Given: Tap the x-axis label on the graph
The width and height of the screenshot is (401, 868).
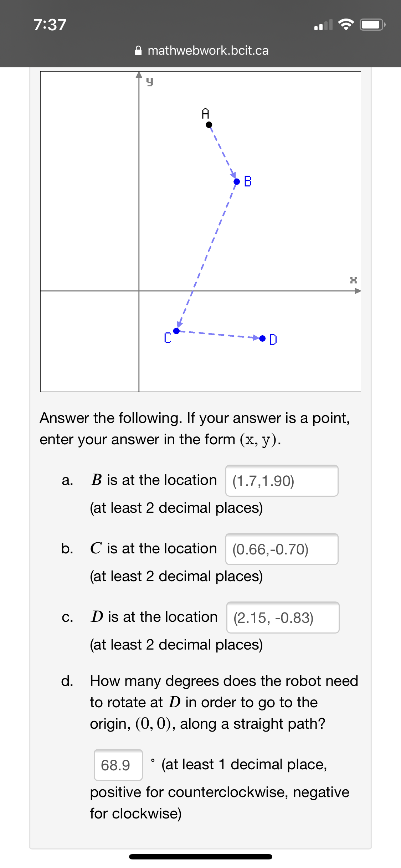Looking at the screenshot, I should click(353, 280).
